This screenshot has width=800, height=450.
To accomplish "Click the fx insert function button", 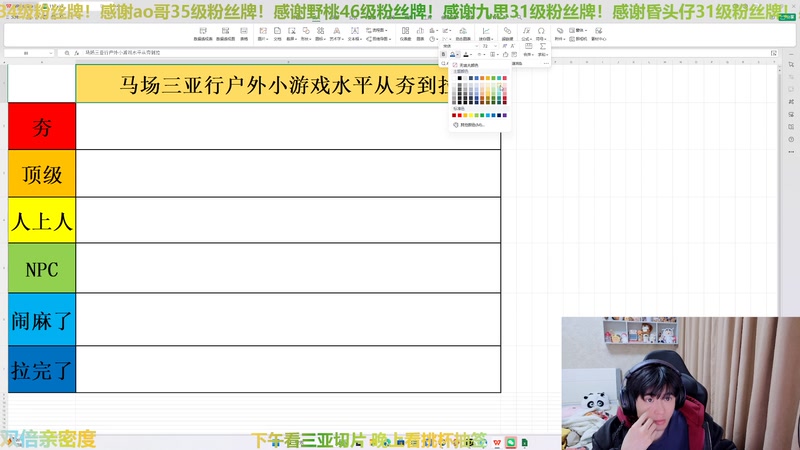I will 77,53.
